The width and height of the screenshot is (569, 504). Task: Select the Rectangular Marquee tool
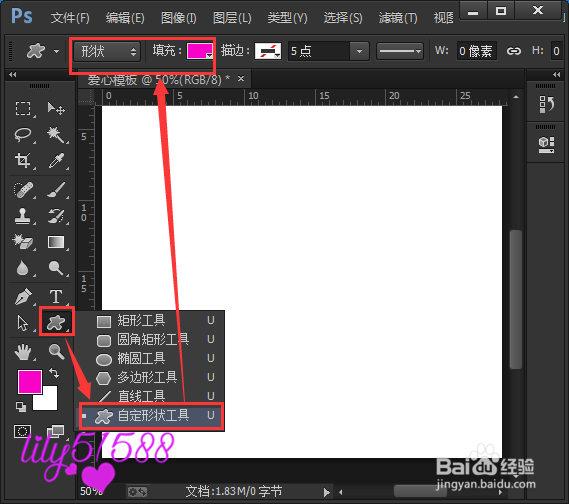23,108
